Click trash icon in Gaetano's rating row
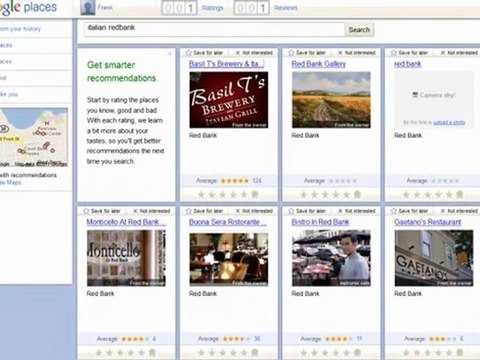 pyautogui.click(x=460, y=353)
